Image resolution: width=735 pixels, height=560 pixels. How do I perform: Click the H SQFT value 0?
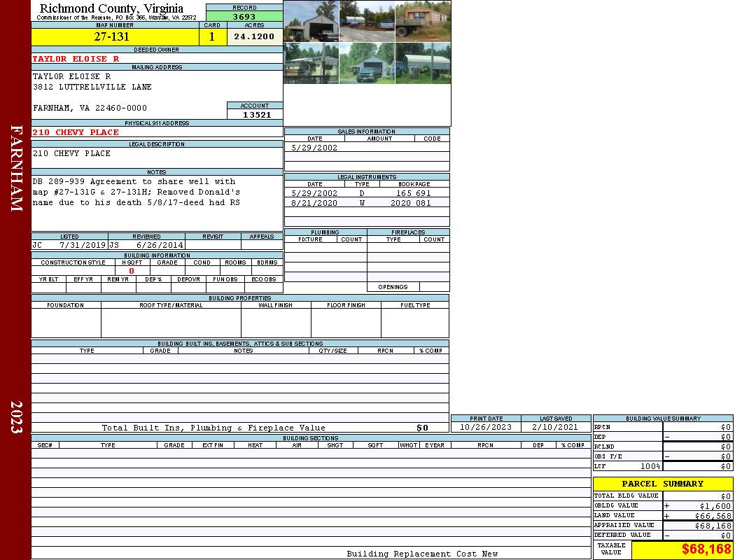pyautogui.click(x=132, y=271)
